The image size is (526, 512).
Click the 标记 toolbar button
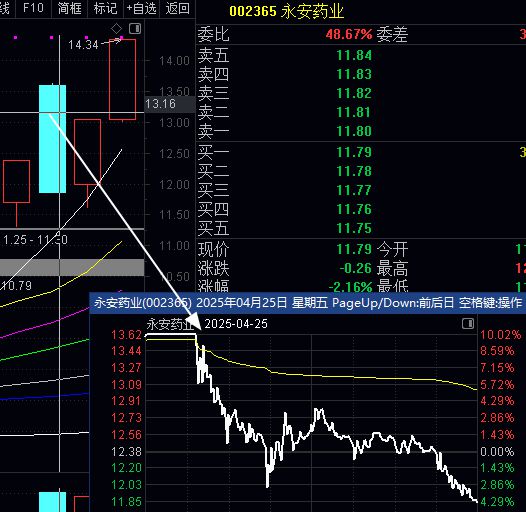[105, 8]
